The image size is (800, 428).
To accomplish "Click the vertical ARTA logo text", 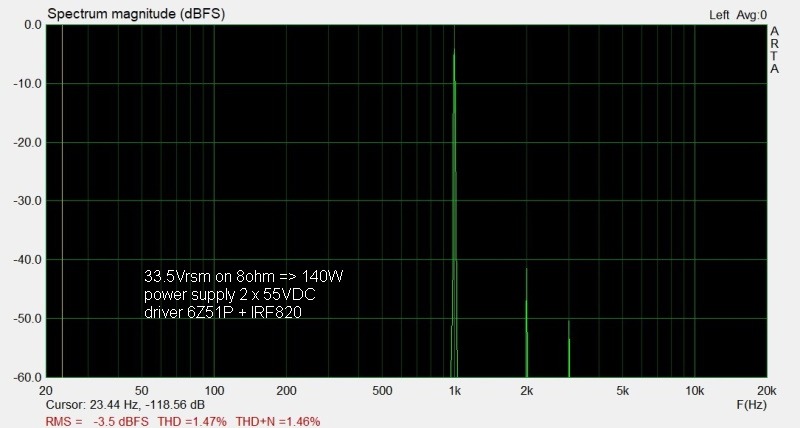I will [774, 50].
